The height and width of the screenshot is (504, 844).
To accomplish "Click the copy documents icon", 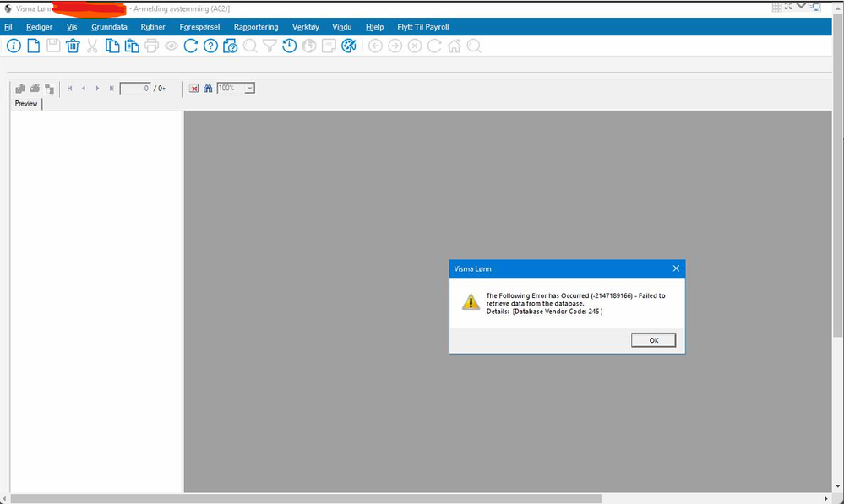I will (x=112, y=46).
